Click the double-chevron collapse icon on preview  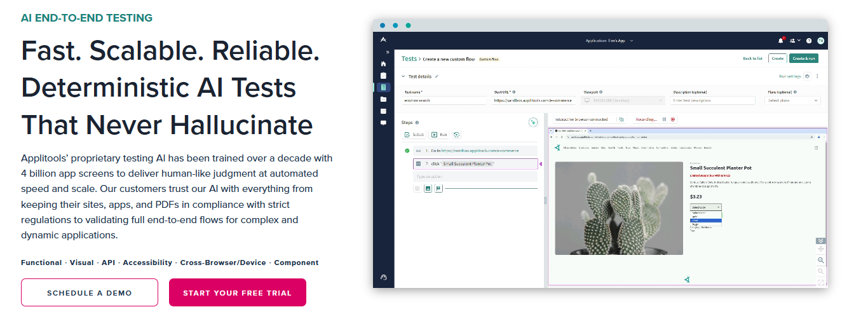(821, 240)
